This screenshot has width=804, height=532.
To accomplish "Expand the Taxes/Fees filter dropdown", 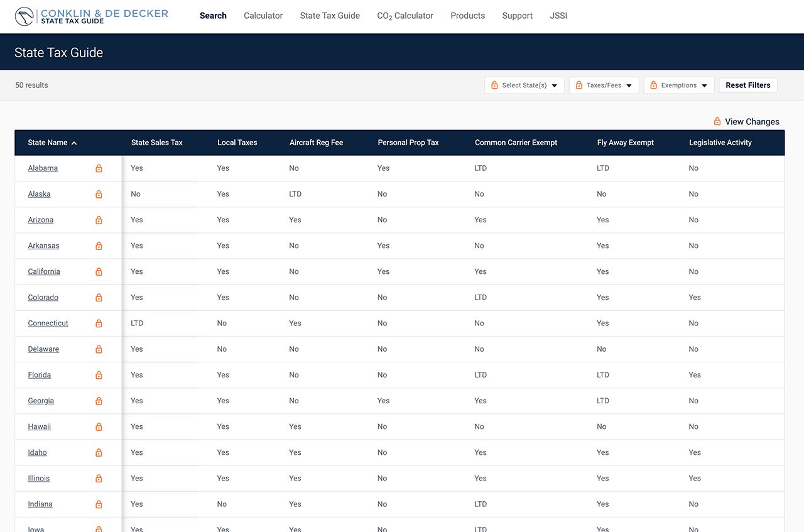I will (x=604, y=85).
